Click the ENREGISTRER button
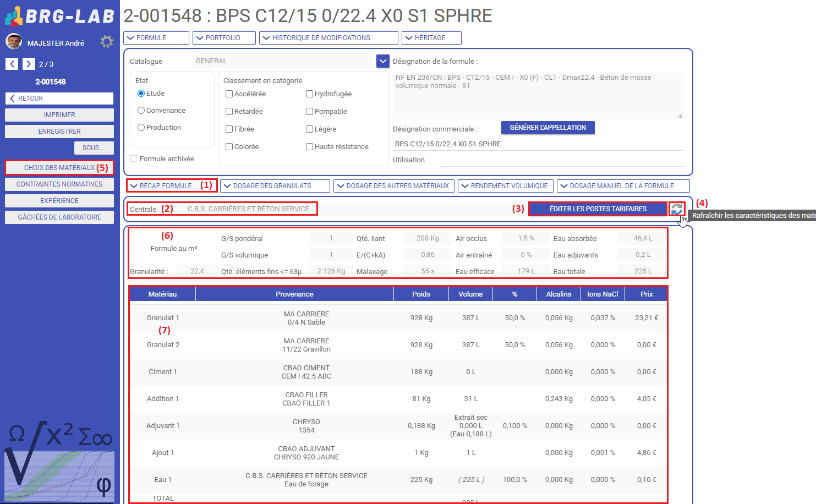 coord(59,132)
